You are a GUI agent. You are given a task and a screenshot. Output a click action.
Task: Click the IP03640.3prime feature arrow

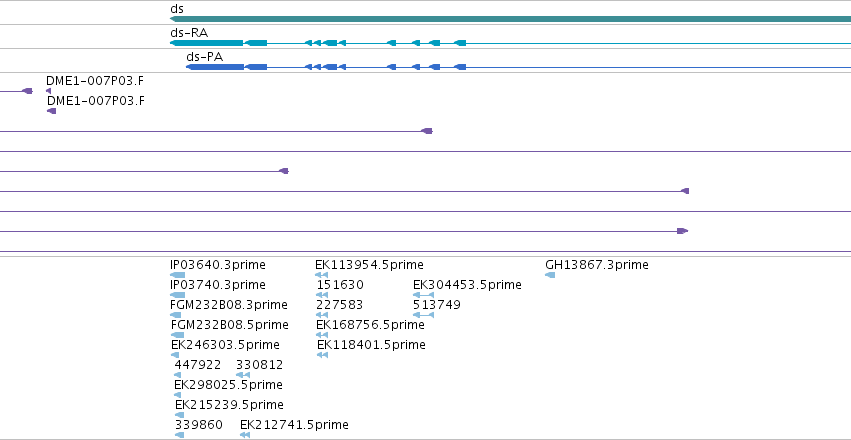(177, 275)
